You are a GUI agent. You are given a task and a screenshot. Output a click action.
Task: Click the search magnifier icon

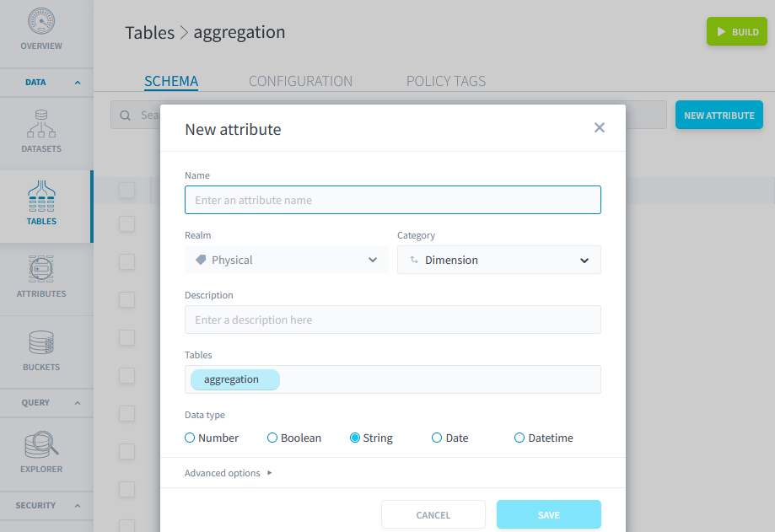(x=126, y=116)
